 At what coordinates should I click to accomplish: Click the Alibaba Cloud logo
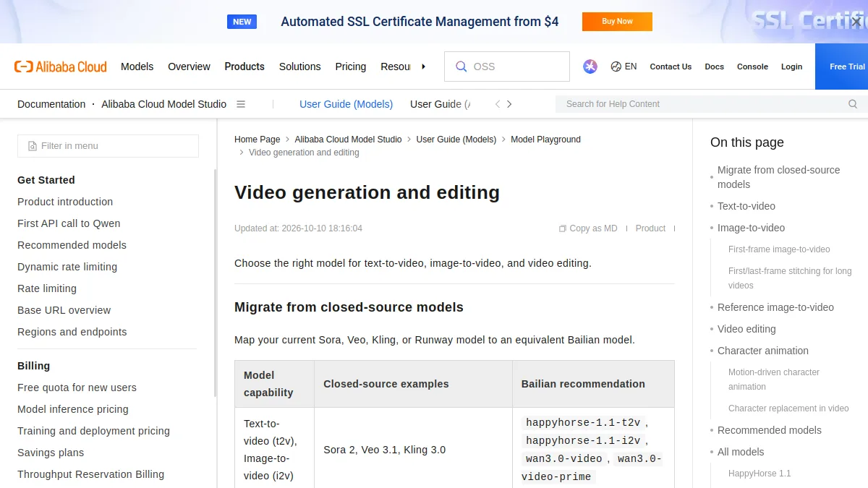[x=61, y=67]
